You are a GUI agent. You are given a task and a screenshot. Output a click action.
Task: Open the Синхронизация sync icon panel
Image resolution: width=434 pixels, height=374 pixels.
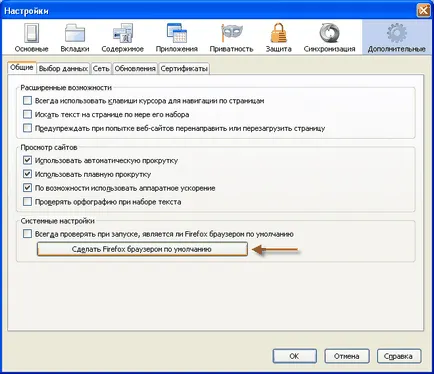click(x=329, y=37)
